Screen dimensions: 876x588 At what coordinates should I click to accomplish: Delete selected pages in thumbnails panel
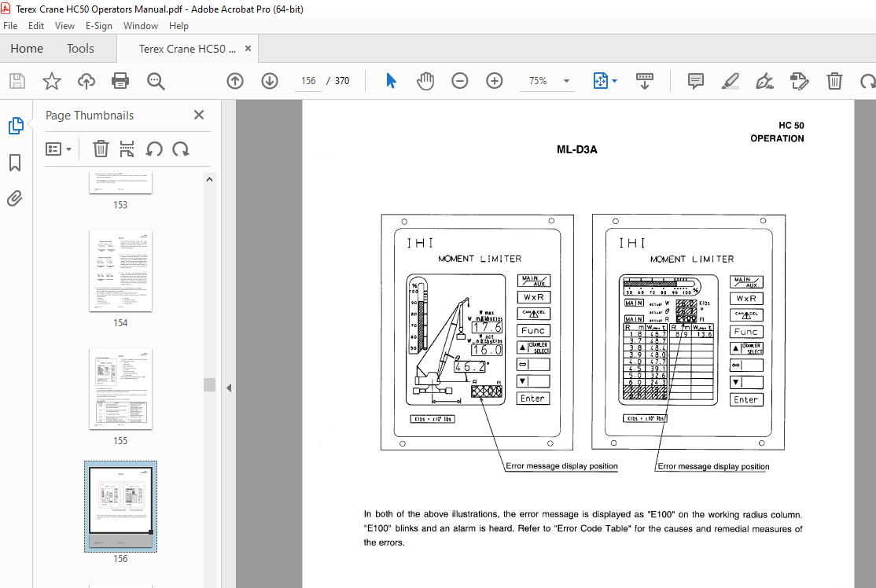click(x=101, y=149)
